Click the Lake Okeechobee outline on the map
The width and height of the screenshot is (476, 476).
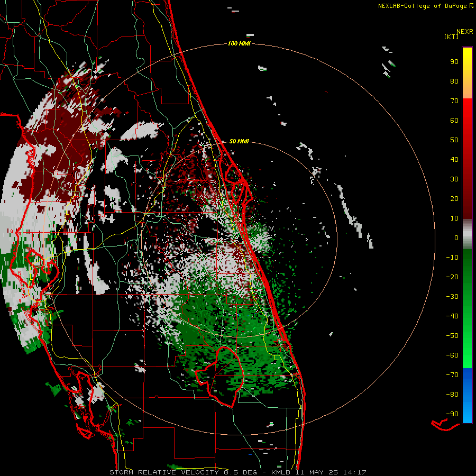coord(219,377)
